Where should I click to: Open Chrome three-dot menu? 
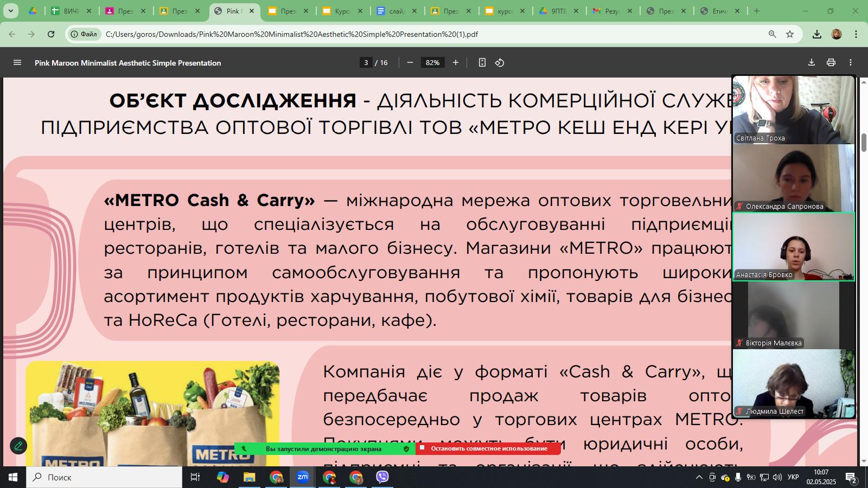[x=856, y=34]
